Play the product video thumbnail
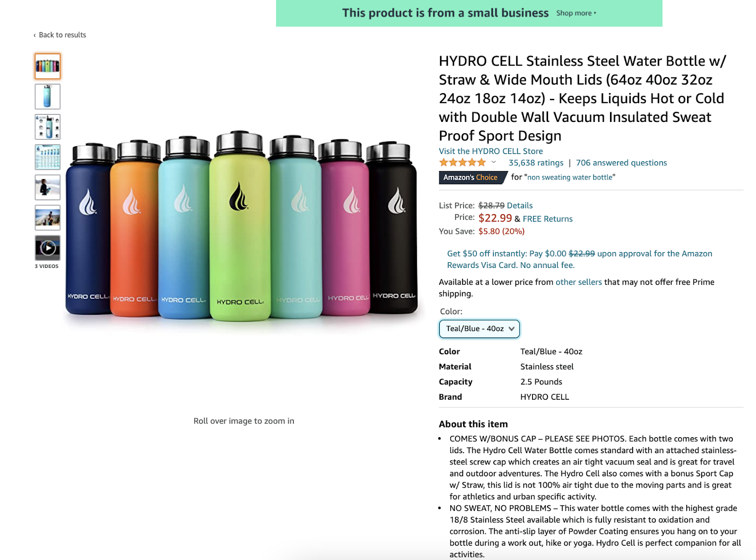This screenshot has height=560, width=756. pos(47,248)
